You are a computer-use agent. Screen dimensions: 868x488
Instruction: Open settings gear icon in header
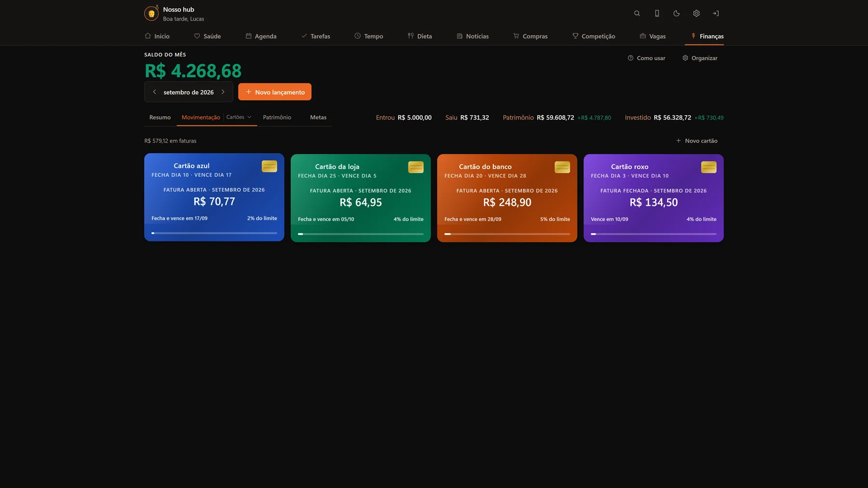click(x=696, y=14)
